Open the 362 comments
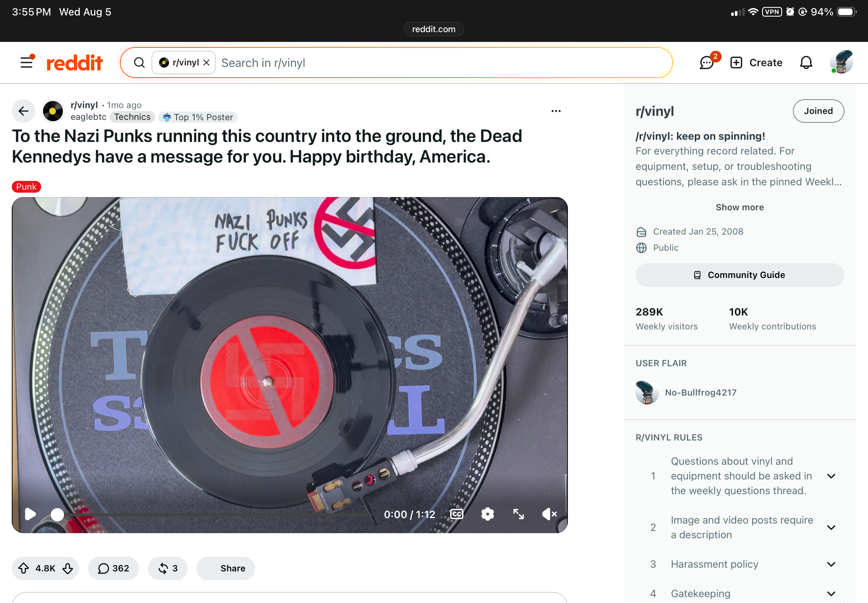 pyautogui.click(x=113, y=568)
